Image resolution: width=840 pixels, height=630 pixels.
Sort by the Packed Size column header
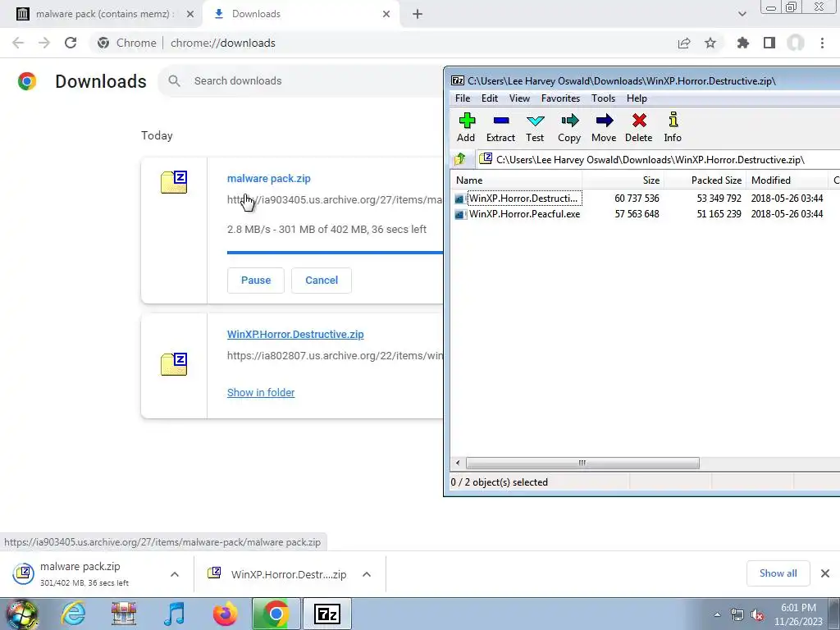click(705, 180)
